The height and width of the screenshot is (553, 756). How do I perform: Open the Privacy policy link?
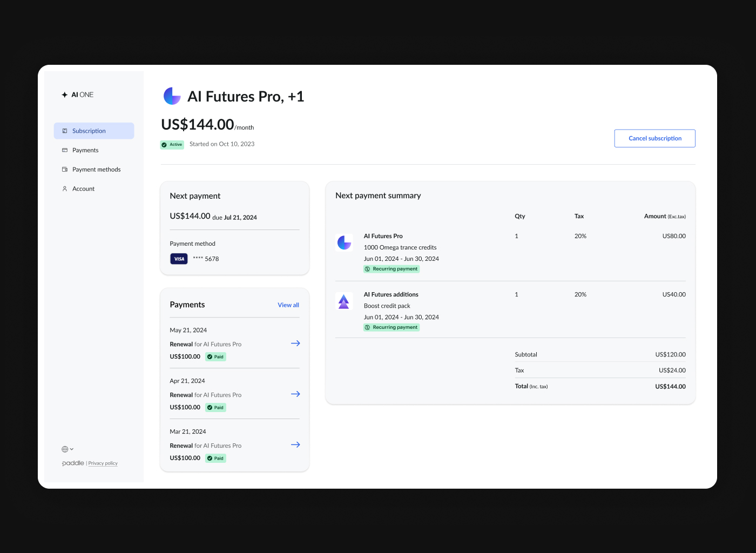pyautogui.click(x=103, y=463)
